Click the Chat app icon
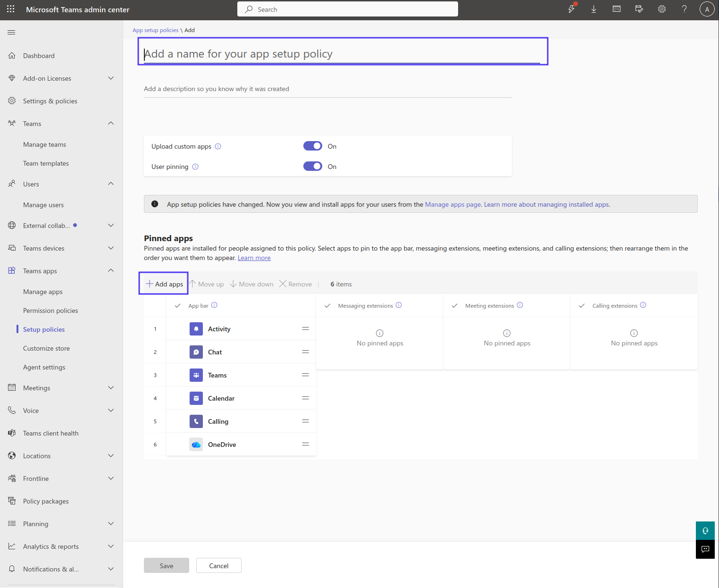The width and height of the screenshot is (719, 588). [196, 352]
